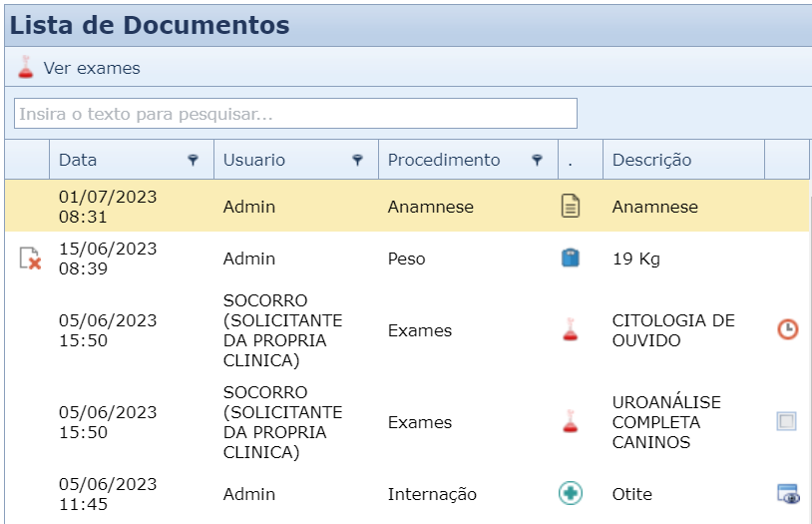
Task: Click flask icon for Uroanálise Completa Caninos
Action: (570, 422)
